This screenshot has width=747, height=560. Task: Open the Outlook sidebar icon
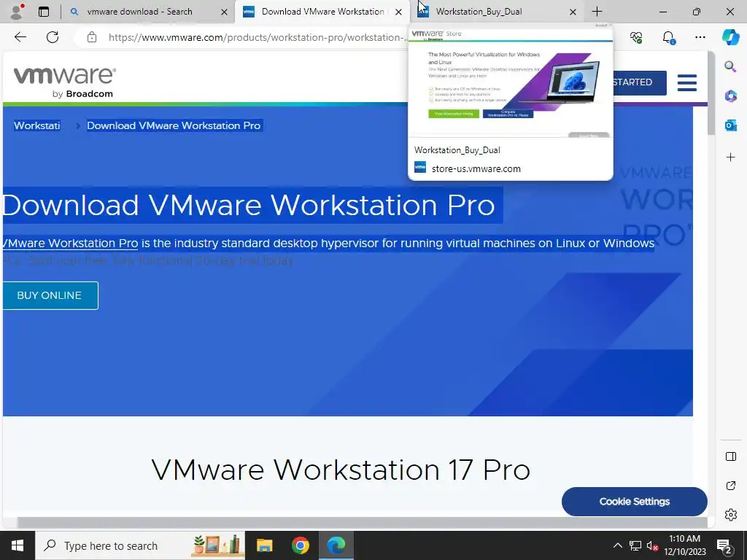(x=730, y=125)
